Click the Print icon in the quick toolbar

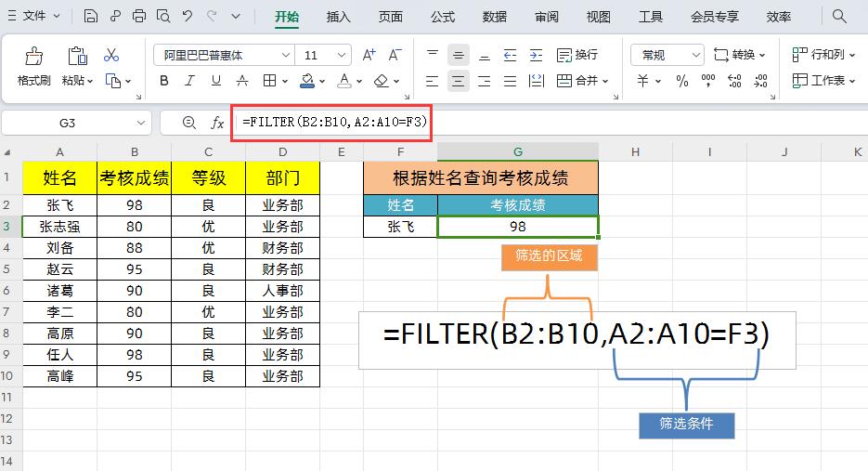point(139,16)
